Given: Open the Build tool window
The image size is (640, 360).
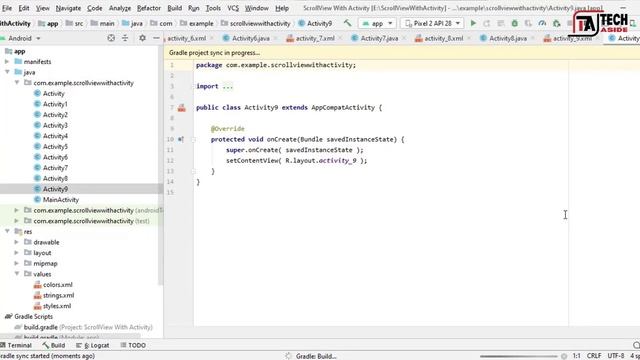Looking at the screenshot, I should click(x=54, y=345).
